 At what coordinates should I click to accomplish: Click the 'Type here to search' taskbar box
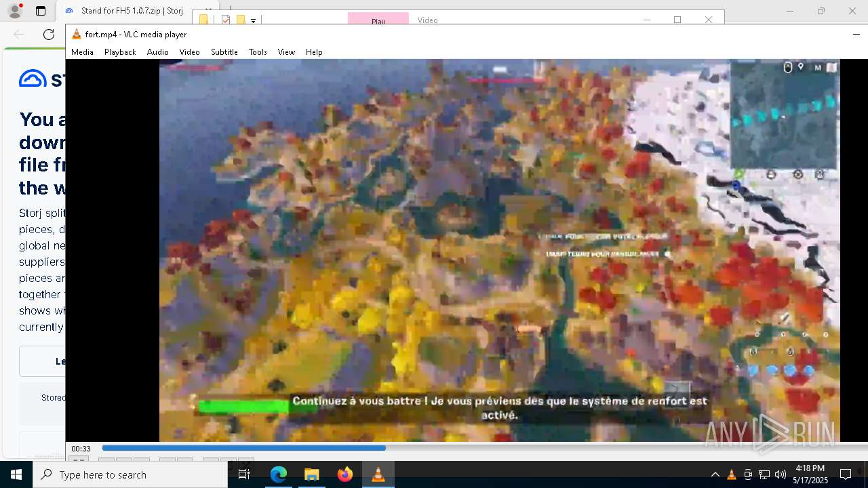pyautogui.click(x=130, y=474)
